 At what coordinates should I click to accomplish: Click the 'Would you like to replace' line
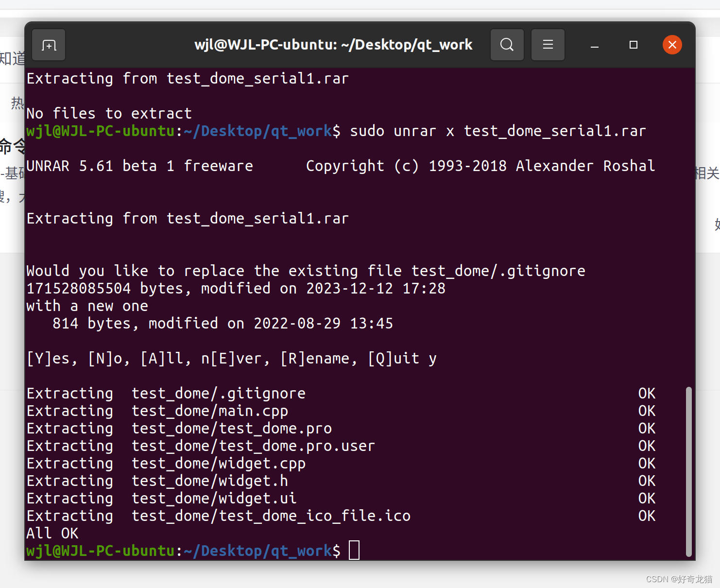(x=306, y=271)
